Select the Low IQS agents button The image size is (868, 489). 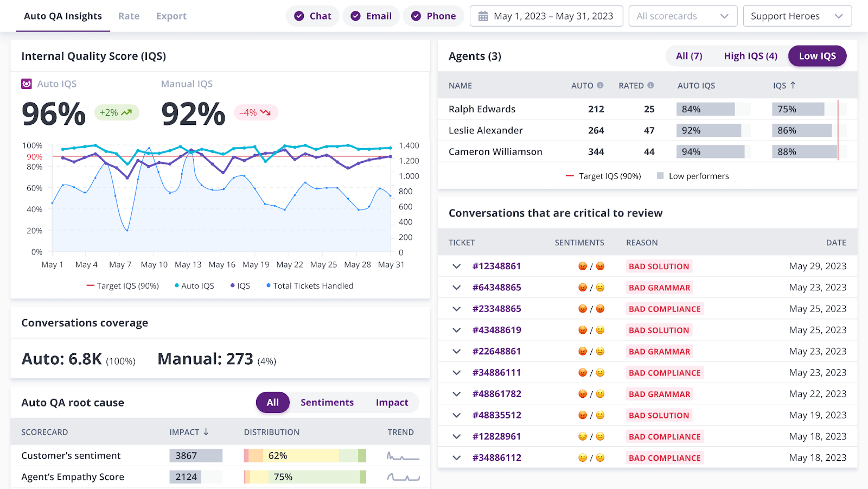tap(818, 56)
